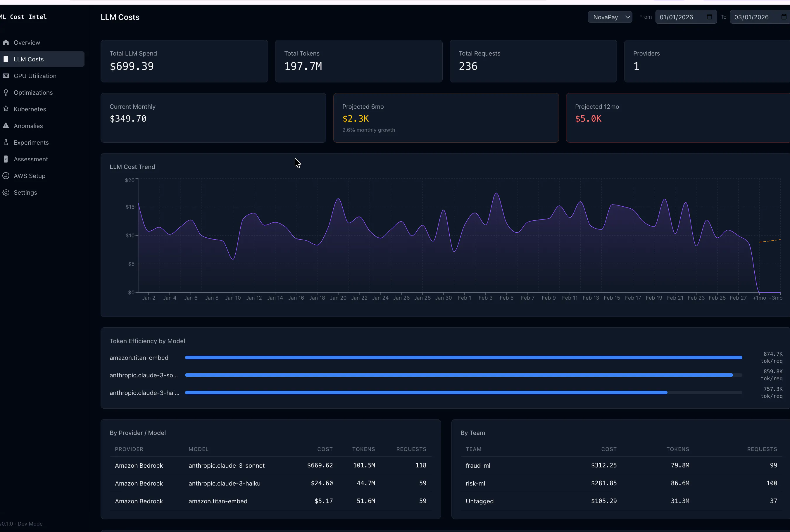Open AWS Setup page
This screenshot has width=790, height=532.
coord(30,175)
